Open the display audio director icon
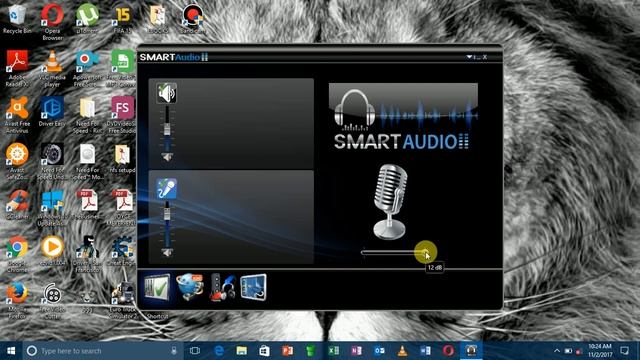 click(253, 287)
